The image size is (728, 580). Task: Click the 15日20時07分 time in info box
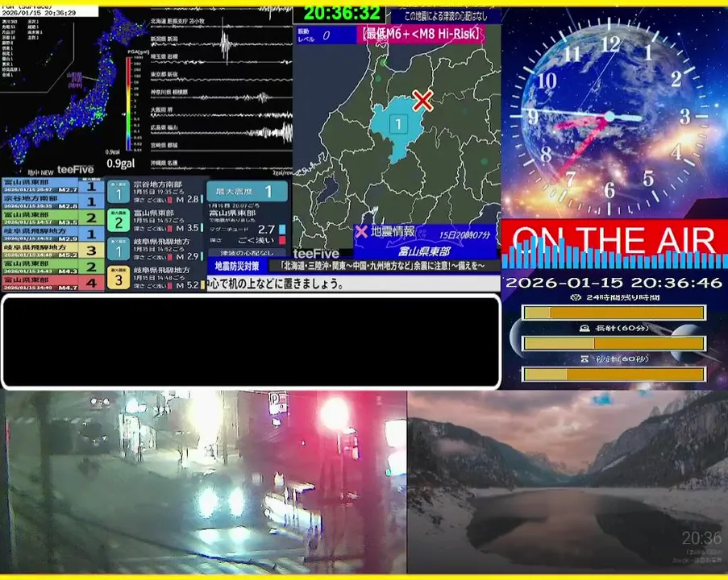pyautogui.click(x=464, y=235)
